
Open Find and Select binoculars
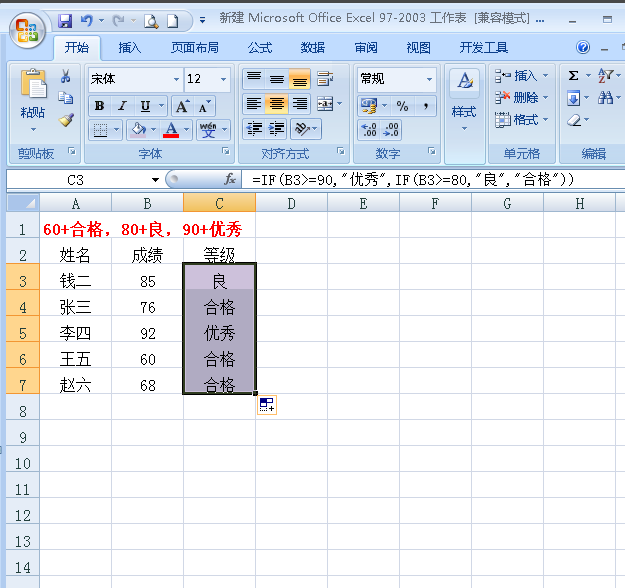pyautogui.click(x=605, y=98)
